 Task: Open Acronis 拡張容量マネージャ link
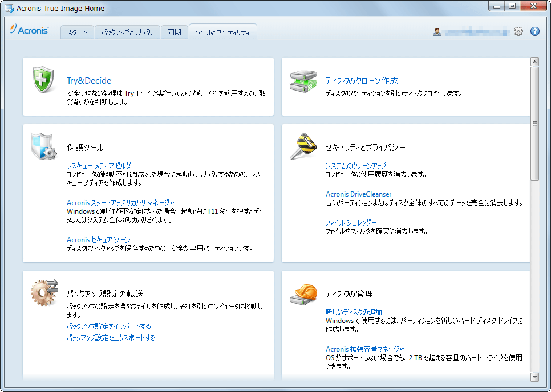click(x=364, y=349)
